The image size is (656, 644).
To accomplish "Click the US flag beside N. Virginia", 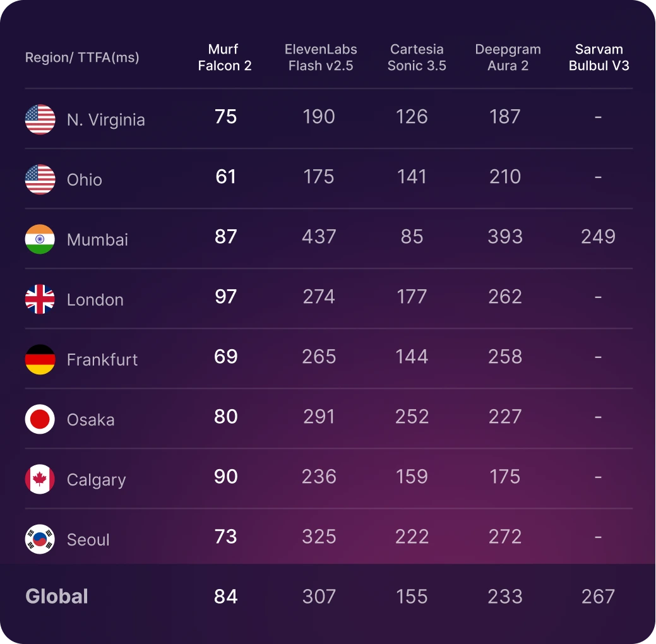I will (40, 119).
